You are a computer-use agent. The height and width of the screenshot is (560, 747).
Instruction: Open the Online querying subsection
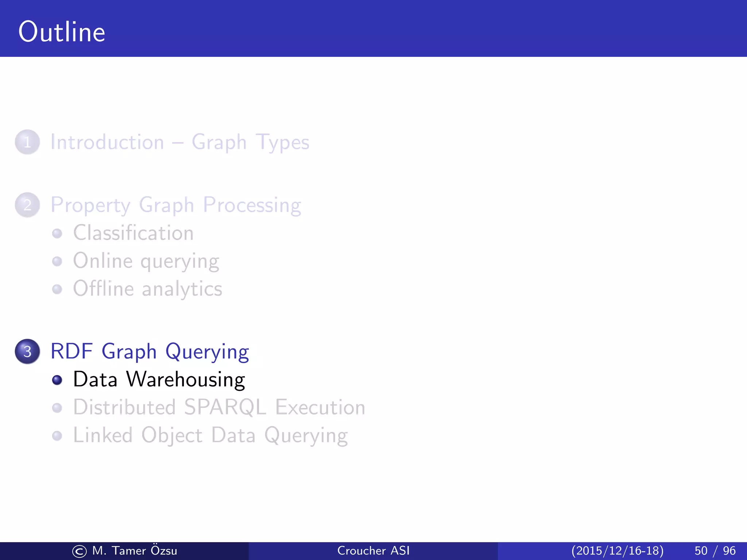[x=146, y=261]
